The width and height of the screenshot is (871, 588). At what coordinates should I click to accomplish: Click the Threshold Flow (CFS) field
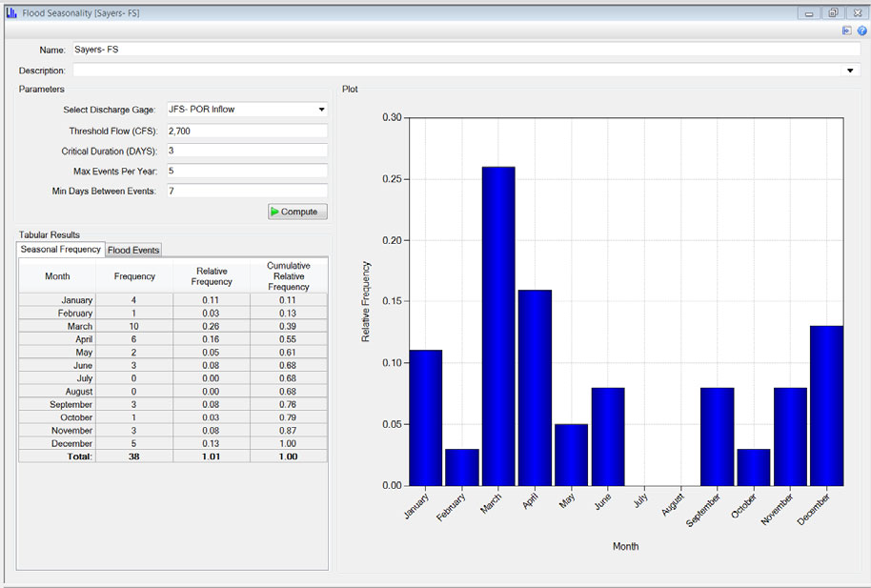point(247,132)
